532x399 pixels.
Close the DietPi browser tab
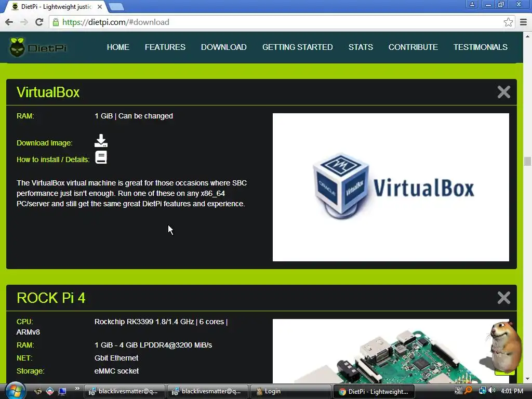click(100, 7)
